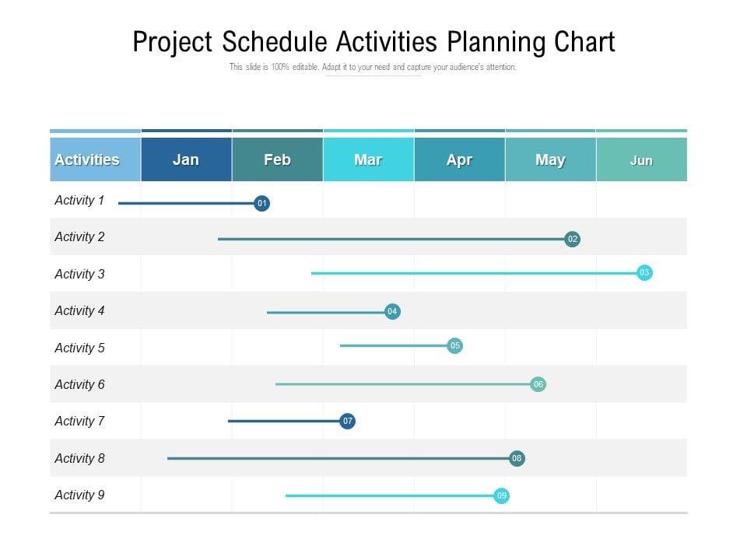The width and height of the screenshot is (747, 560).
Task: Click the dark blue 07 marker
Action: tap(348, 422)
